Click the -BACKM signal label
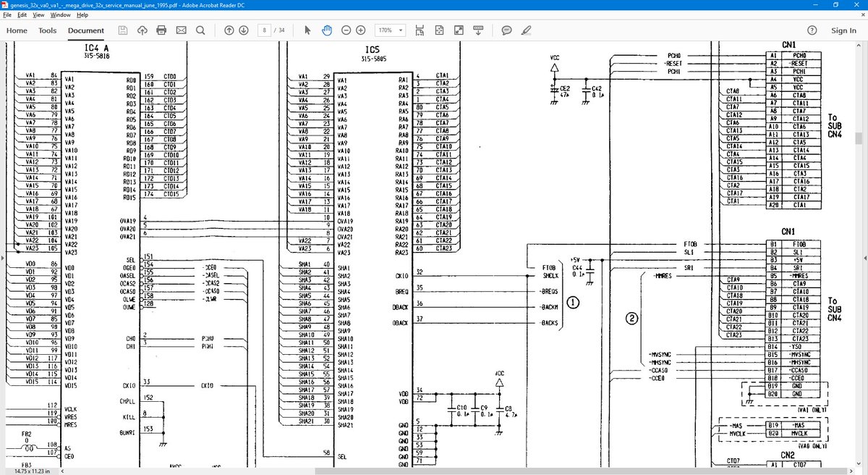Viewport: 868px width, 475px height. (x=549, y=307)
